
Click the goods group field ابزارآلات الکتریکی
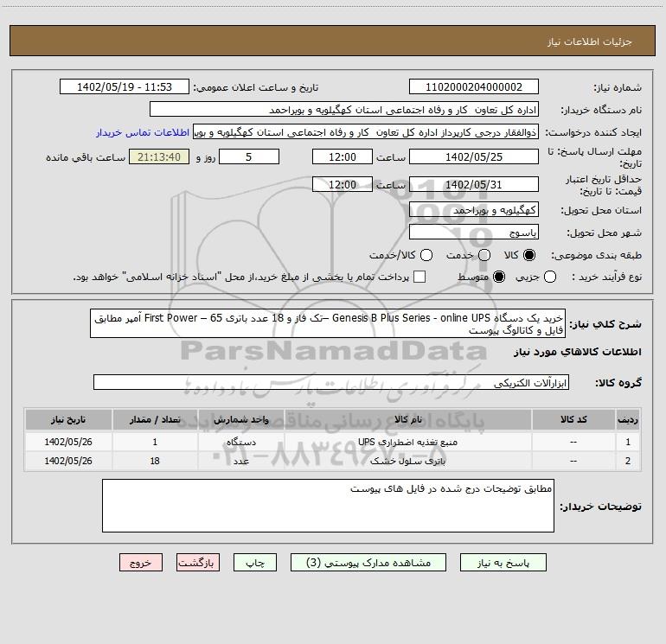coord(331,382)
